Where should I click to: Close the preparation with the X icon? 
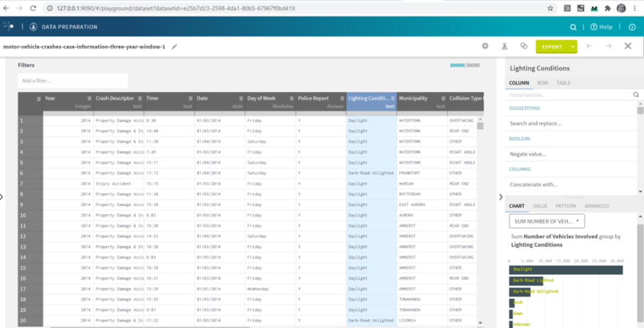[628, 46]
